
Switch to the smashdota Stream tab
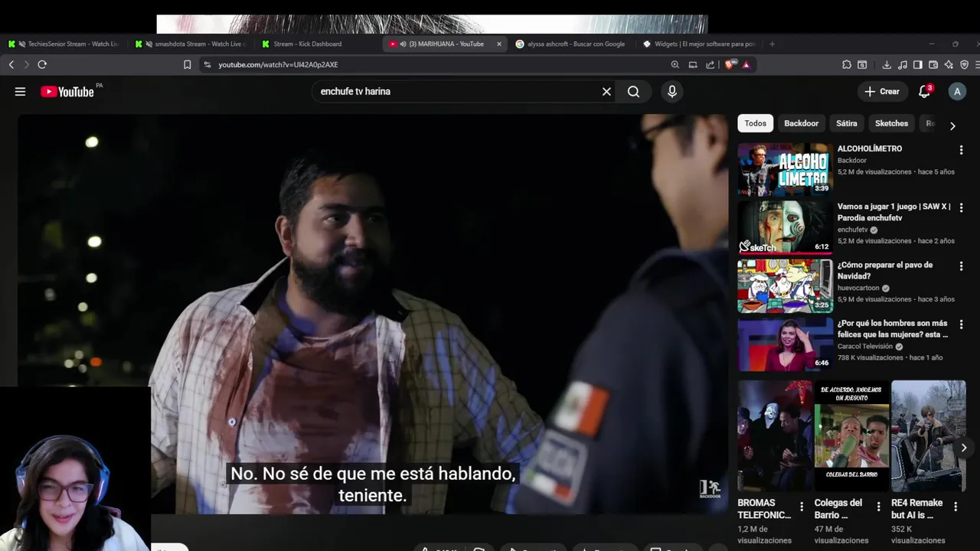(191, 44)
